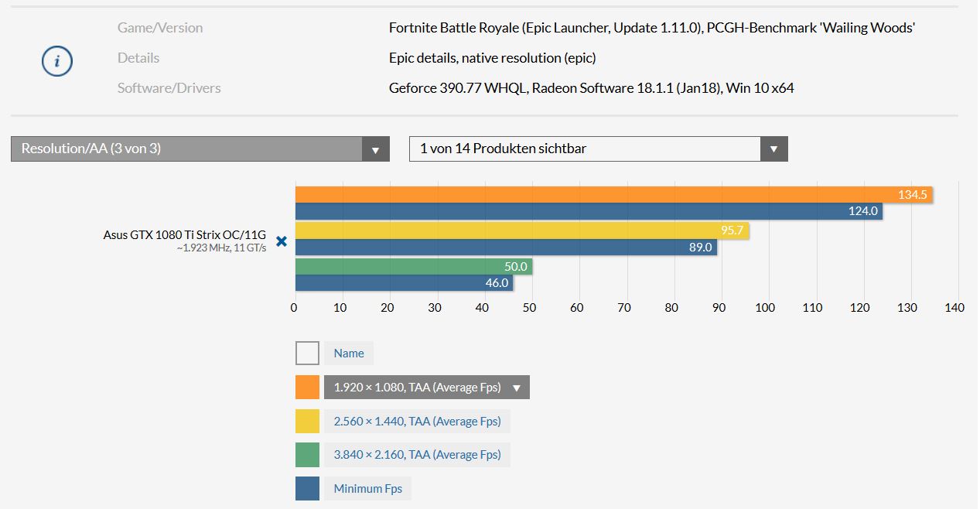Click the yellow 95.7 fps bar
This screenshot has height=509, width=980.
coord(522,231)
